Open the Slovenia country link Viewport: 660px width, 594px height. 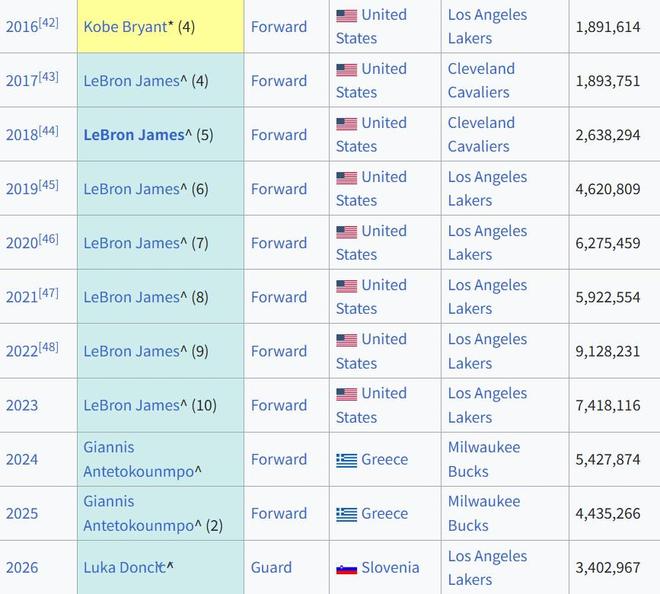click(x=390, y=567)
